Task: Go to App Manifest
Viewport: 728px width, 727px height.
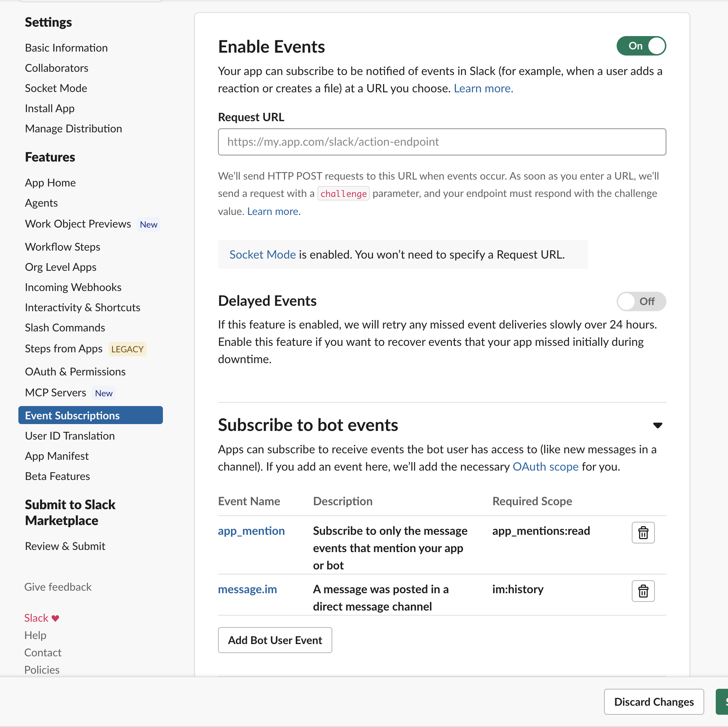Action: click(x=57, y=456)
